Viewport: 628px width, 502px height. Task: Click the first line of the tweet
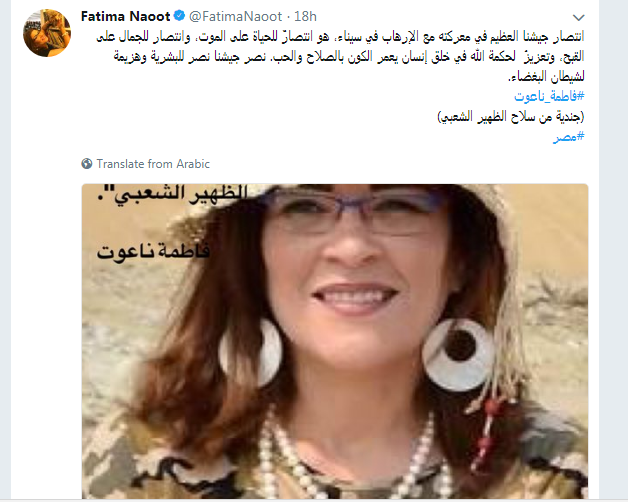(340, 37)
